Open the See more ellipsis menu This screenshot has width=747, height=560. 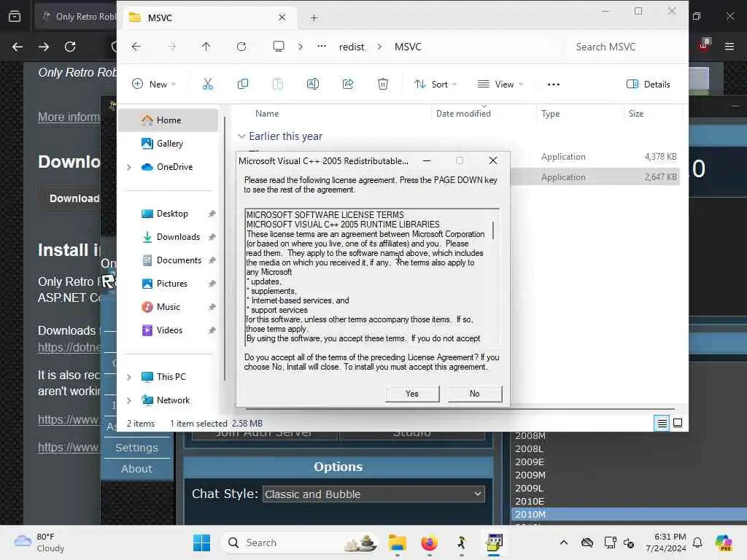pyautogui.click(x=553, y=85)
